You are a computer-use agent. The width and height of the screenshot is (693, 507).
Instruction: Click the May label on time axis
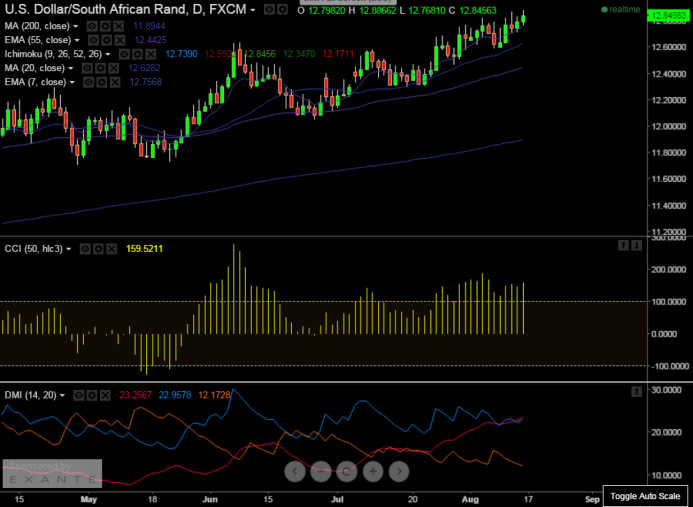(x=89, y=499)
